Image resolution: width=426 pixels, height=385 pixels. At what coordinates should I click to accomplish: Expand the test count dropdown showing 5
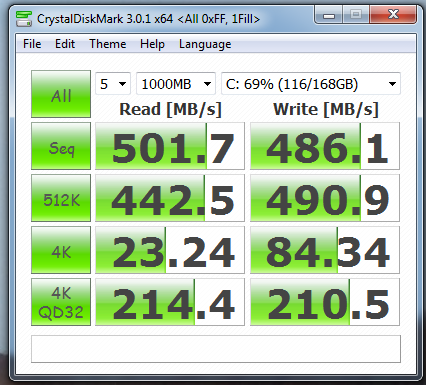pyautogui.click(x=113, y=84)
